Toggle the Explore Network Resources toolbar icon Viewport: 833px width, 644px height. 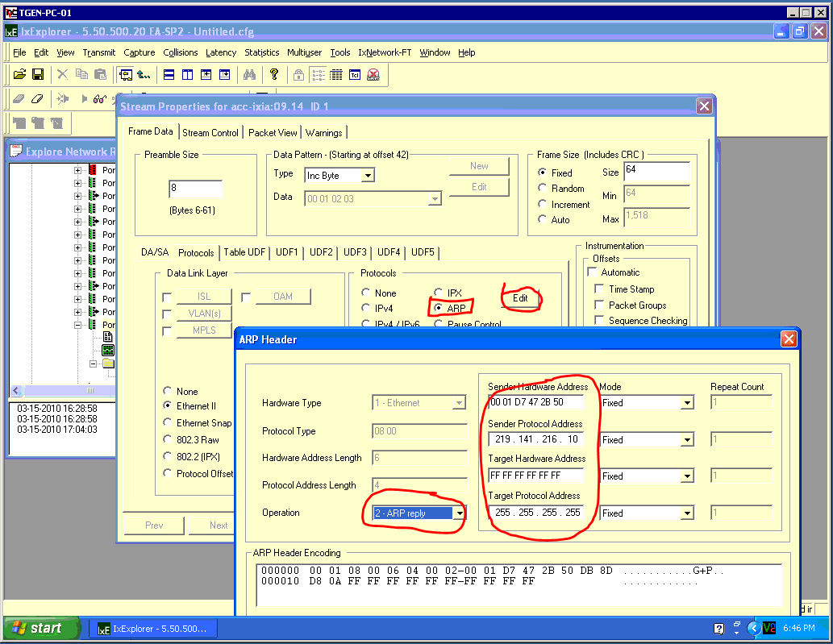click(126, 74)
